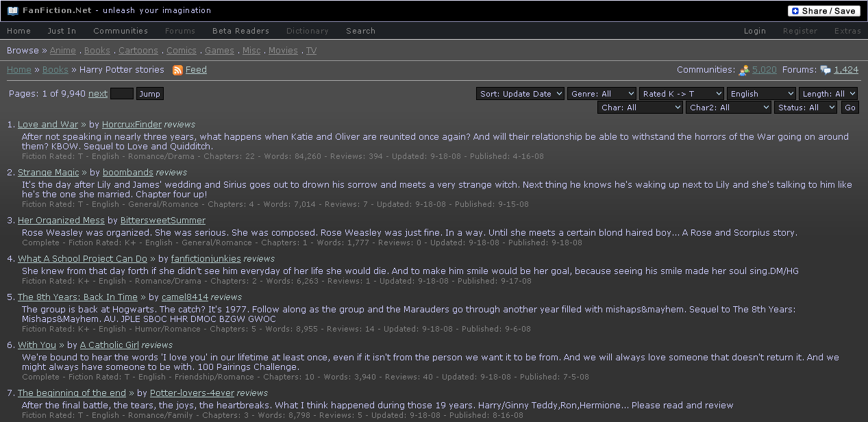Open the 1,424 forums count link
The width and height of the screenshot is (868, 422).
pyautogui.click(x=846, y=70)
